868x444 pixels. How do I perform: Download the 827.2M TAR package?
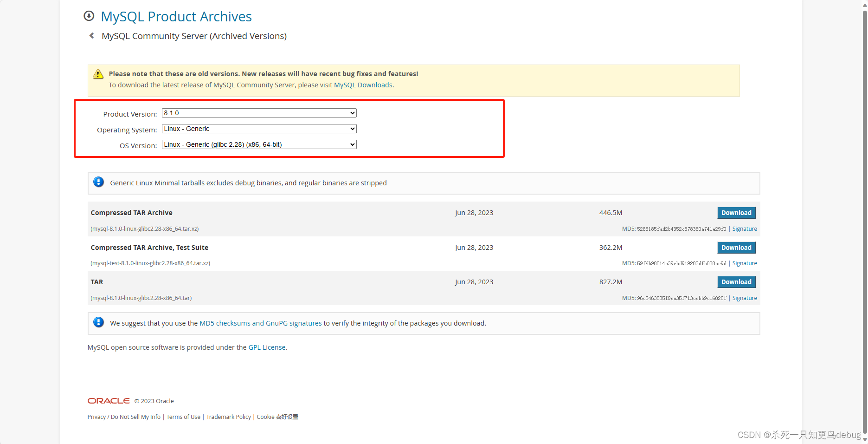tap(736, 282)
